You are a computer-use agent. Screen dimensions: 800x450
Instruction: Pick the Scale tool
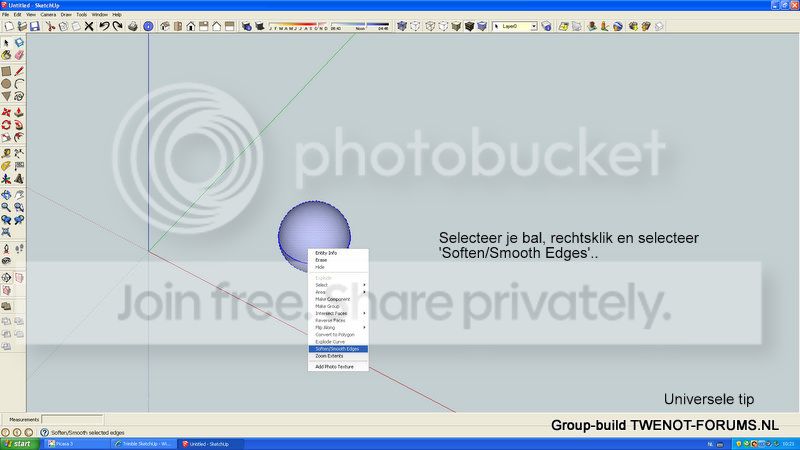[x=6, y=137]
